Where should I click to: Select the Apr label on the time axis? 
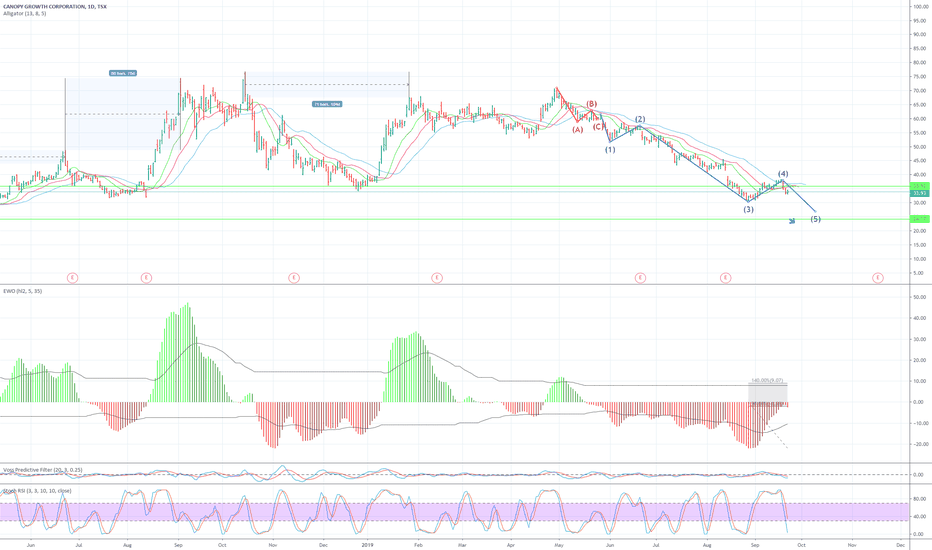point(511,545)
